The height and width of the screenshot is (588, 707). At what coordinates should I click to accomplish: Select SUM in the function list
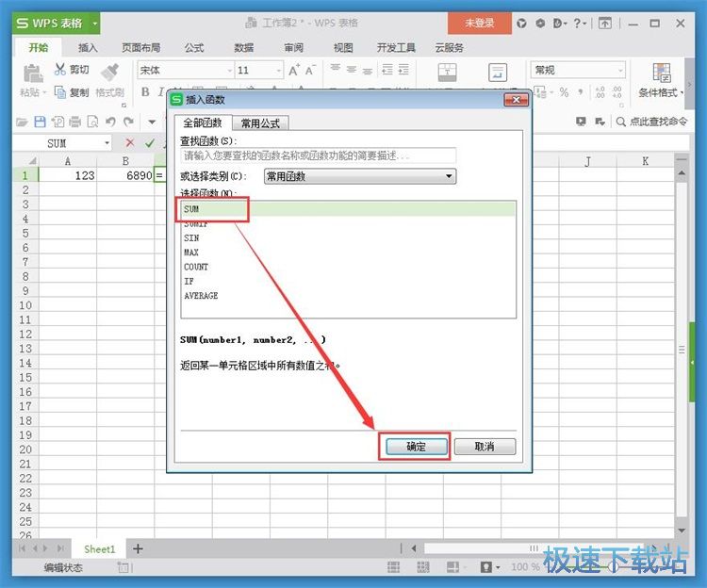point(348,209)
